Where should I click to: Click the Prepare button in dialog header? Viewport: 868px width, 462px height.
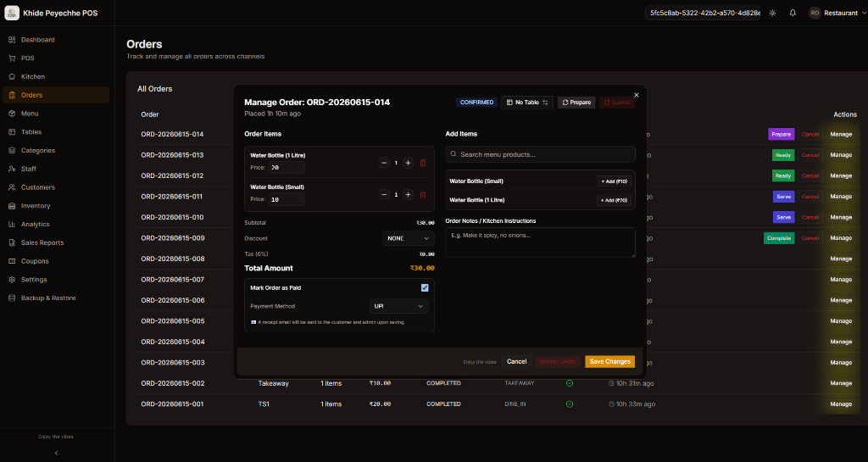point(576,103)
